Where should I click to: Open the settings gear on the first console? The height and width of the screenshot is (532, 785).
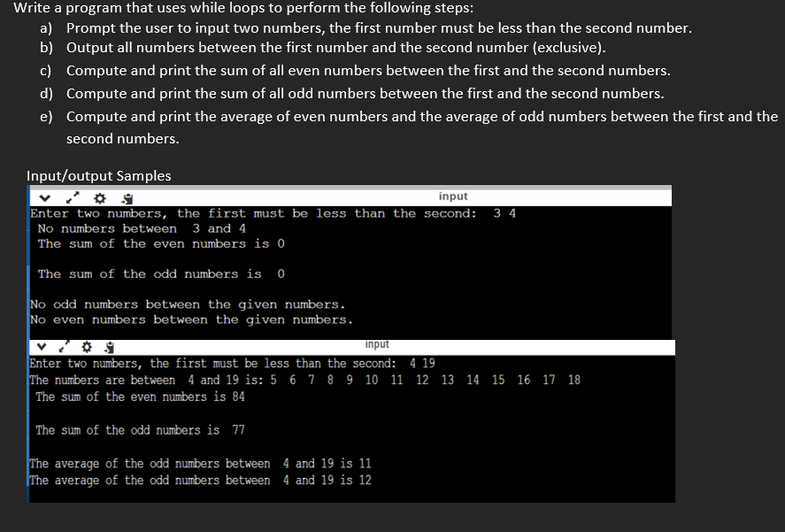99,198
